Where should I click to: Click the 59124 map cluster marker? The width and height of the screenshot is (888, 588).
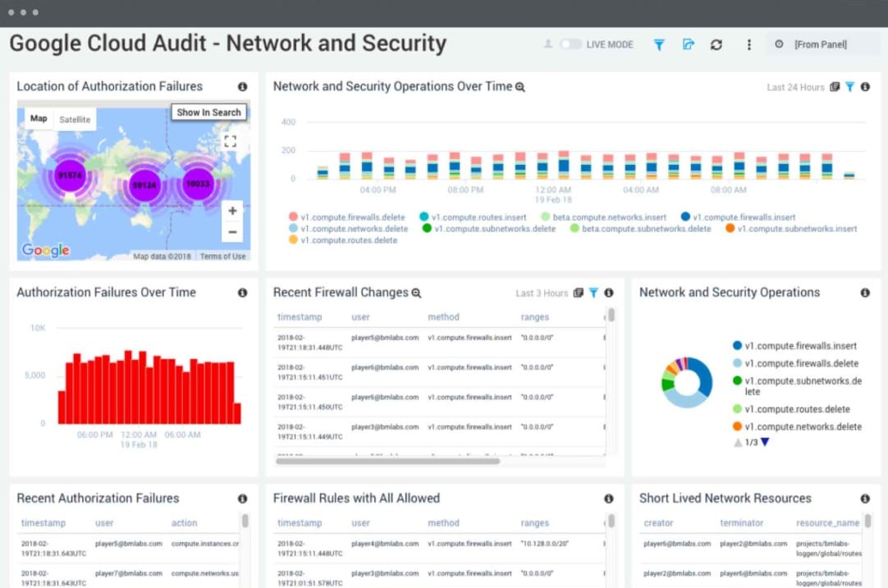tap(144, 185)
